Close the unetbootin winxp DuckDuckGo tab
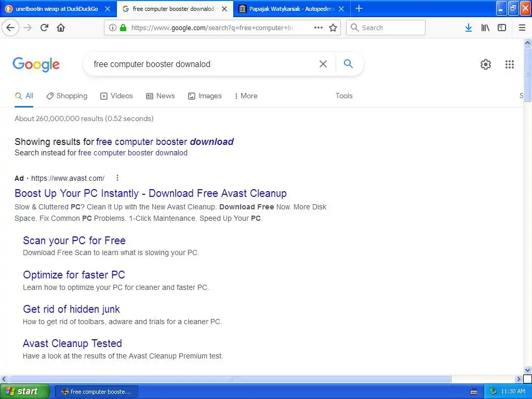Image resolution: width=532 pixels, height=399 pixels. point(108,9)
